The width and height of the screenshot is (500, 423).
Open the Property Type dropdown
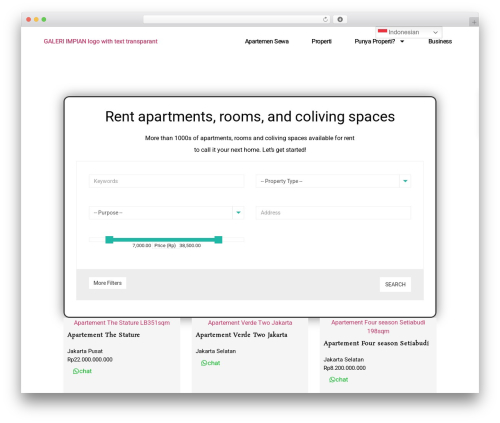click(333, 181)
